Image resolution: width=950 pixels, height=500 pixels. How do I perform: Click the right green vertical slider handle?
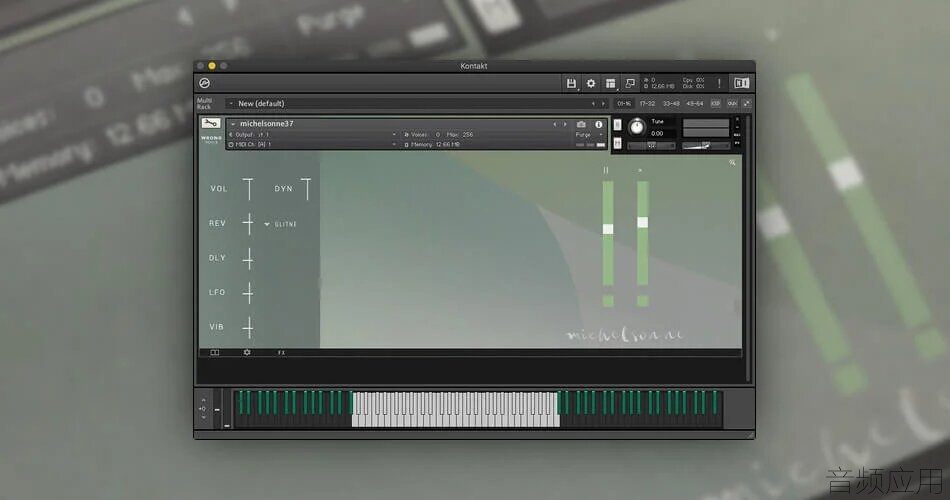642,222
